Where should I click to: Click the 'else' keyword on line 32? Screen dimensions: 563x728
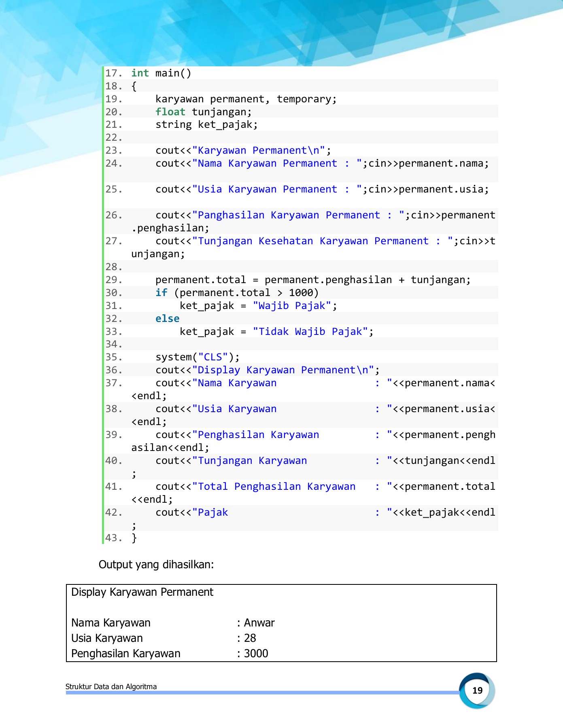point(167,319)
